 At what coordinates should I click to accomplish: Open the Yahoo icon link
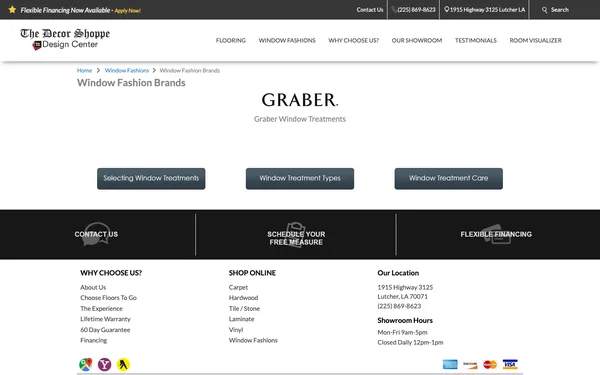point(104,364)
